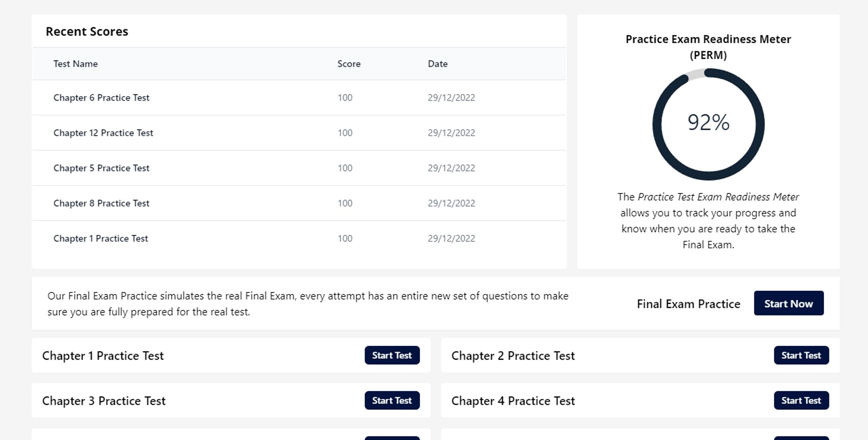This screenshot has width=868, height=440.
Task: Select the Chapter 5 Practice Test score row
Action: pos(101,168)
